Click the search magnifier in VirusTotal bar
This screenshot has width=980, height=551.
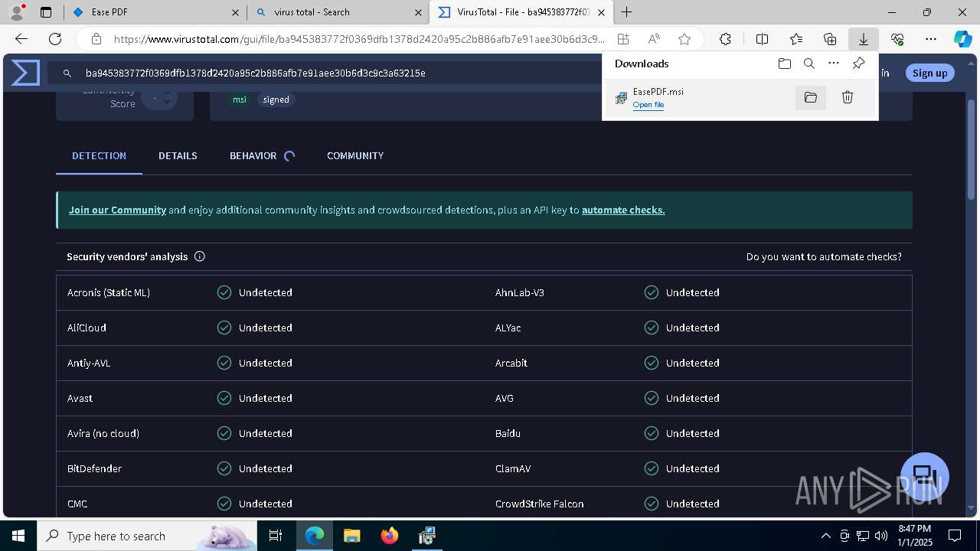coord(67,73)
